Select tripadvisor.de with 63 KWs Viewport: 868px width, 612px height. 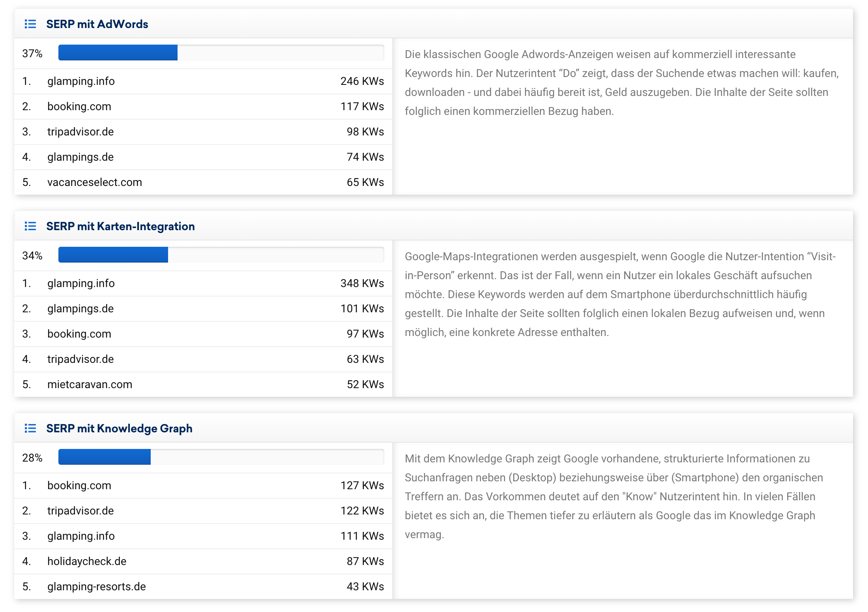click(80, 359)
